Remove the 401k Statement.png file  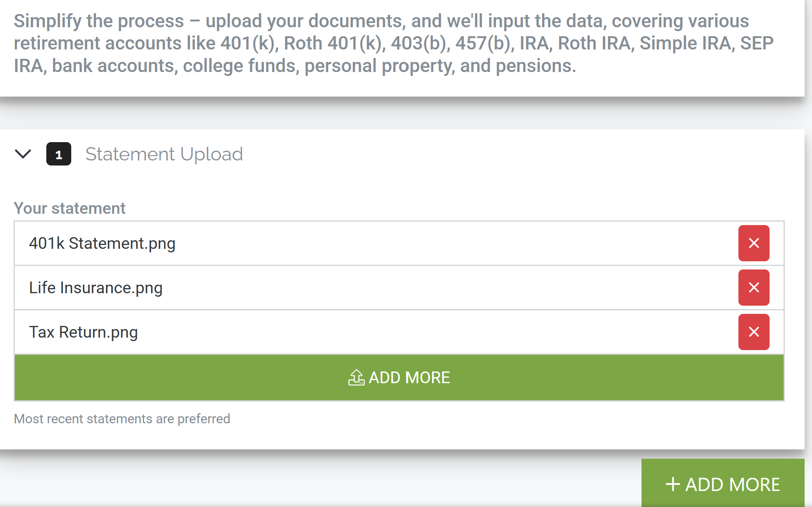(754, 243)
